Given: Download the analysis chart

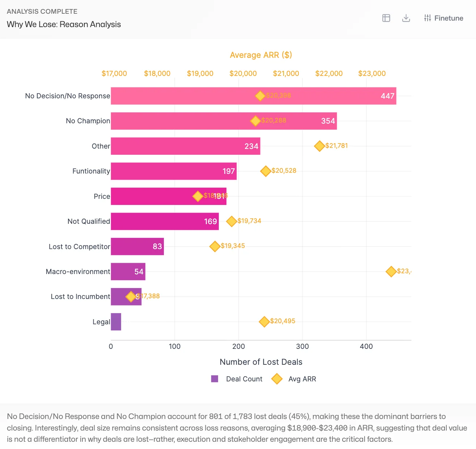Looking at the screenshot, I should click(x=406, y=18).
